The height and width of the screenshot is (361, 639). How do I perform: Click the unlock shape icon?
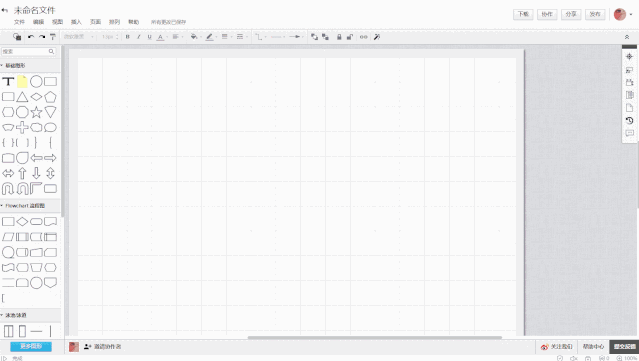350,37
